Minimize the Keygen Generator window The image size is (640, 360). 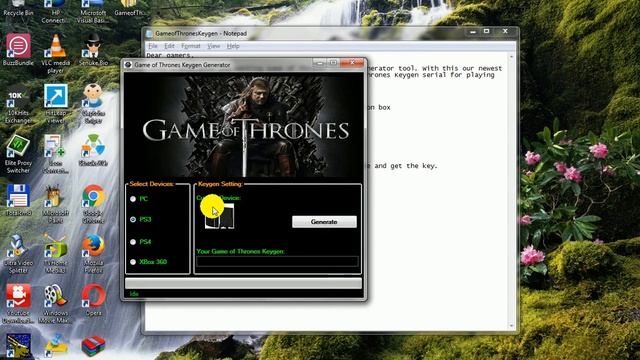click(320, 63)
